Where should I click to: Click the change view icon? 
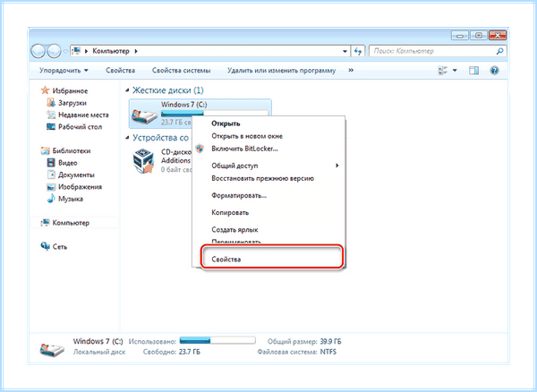point(443,71)
